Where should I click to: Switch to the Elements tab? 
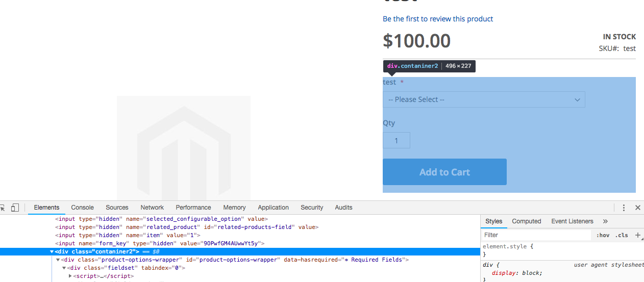pos(46,208)
